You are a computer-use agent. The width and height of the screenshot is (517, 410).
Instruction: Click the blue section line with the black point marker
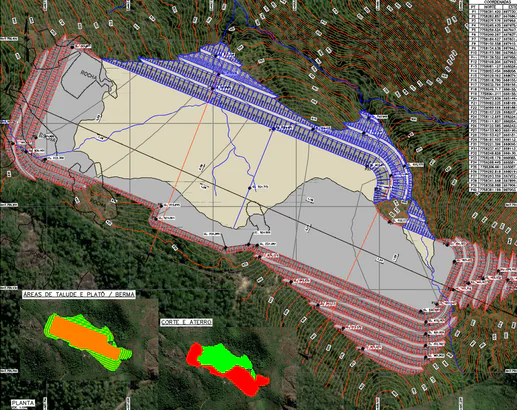(253, 178)
